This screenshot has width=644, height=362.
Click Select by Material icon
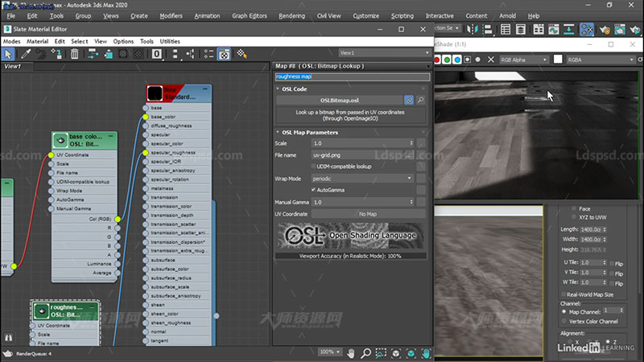pos(242,54)
